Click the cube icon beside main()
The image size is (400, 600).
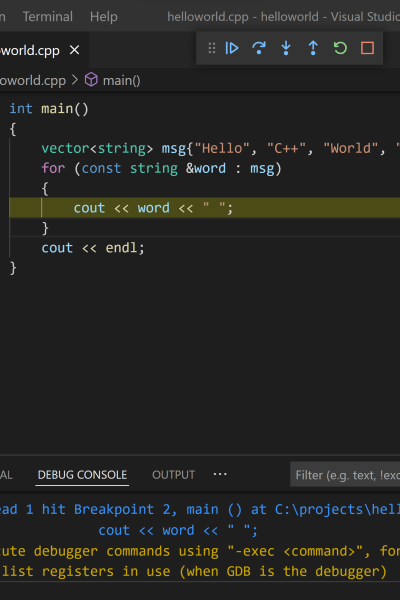point(91,80)
